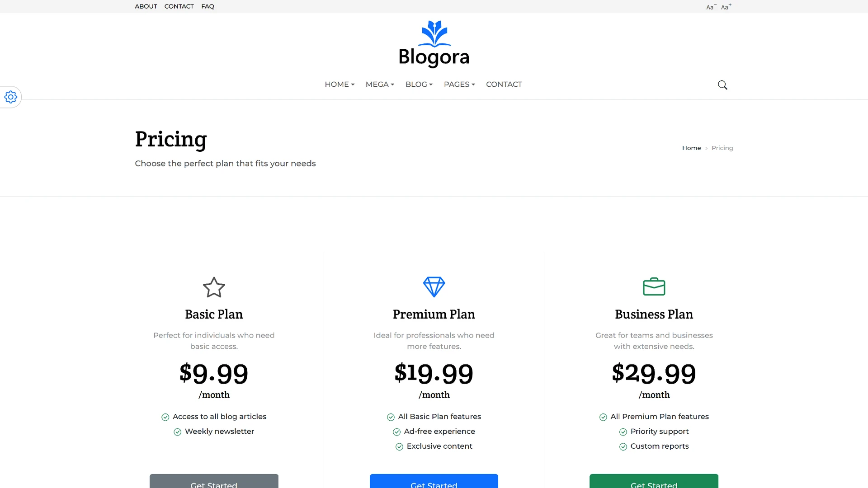The image size is (868, 488).
Task: Open the settings gear panel
Action: coord(11,97)
